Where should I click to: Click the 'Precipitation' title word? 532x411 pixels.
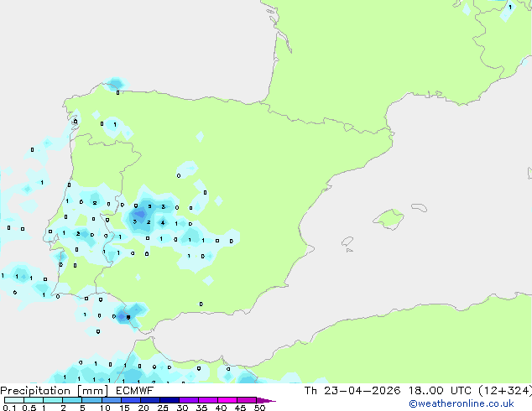point(35,391)
